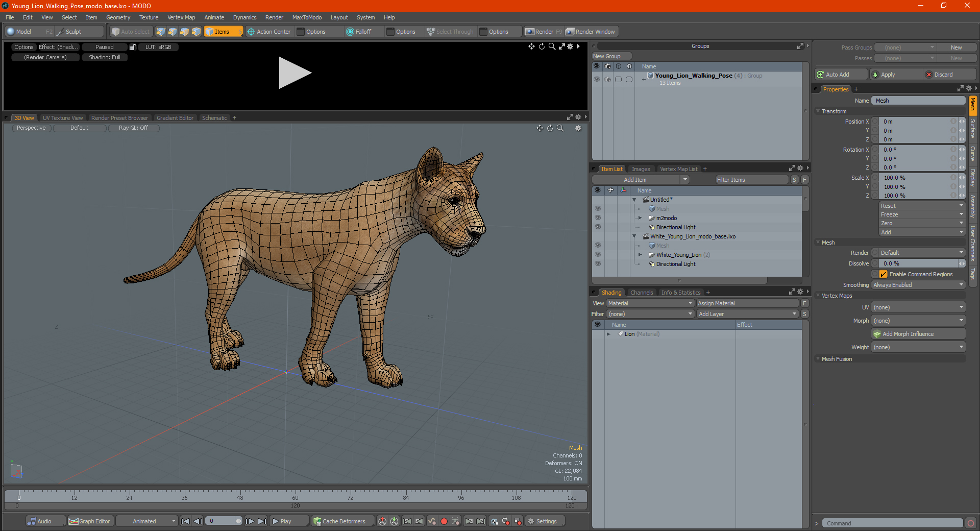Toggle Options checkbox next to Select Through
This screenshot has height=531, width=980.
(483, 32)
